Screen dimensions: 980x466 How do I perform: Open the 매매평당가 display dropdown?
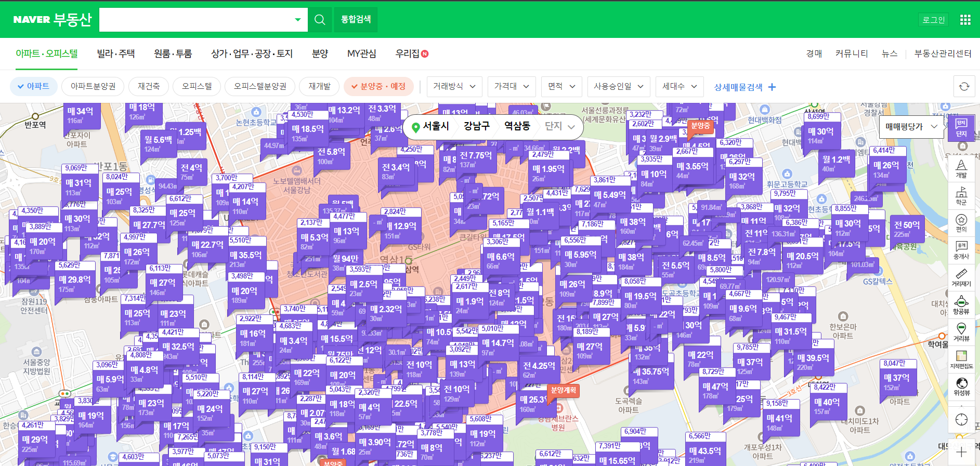coord(911,127)
